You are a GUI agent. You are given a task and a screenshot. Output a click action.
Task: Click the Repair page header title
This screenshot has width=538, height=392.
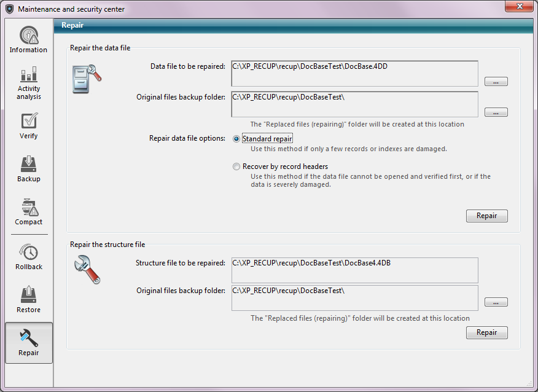coord(72,25)
